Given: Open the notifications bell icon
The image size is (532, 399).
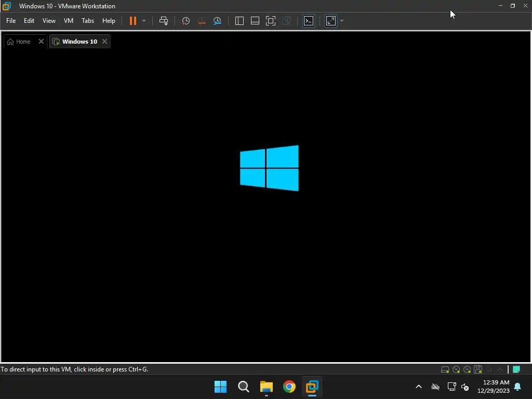Looking at the screenshot, I should (517, 387).
